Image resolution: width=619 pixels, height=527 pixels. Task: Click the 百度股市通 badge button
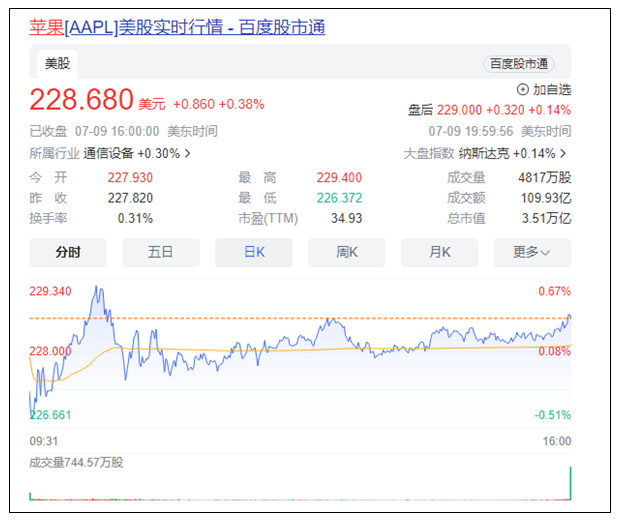(x=519, y=64)
